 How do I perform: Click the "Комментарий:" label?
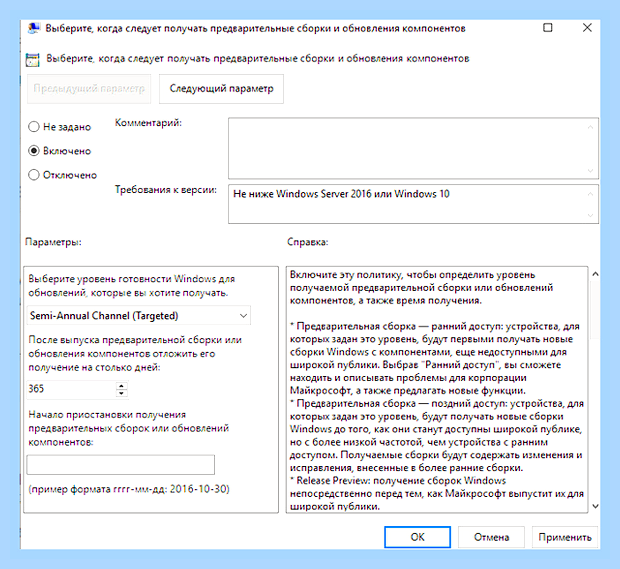[148, 123]
